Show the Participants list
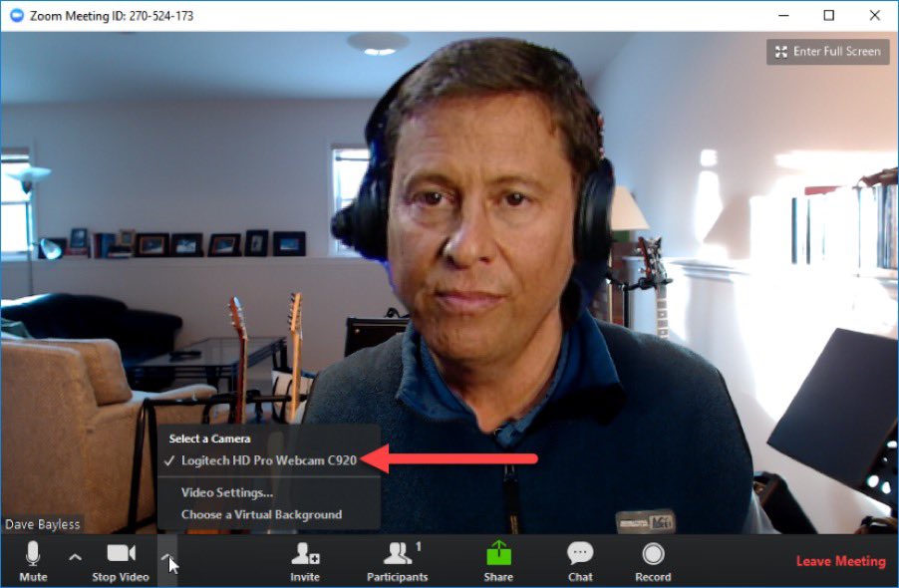The height and width of the screenshot is (588, 899). (397, 561)
